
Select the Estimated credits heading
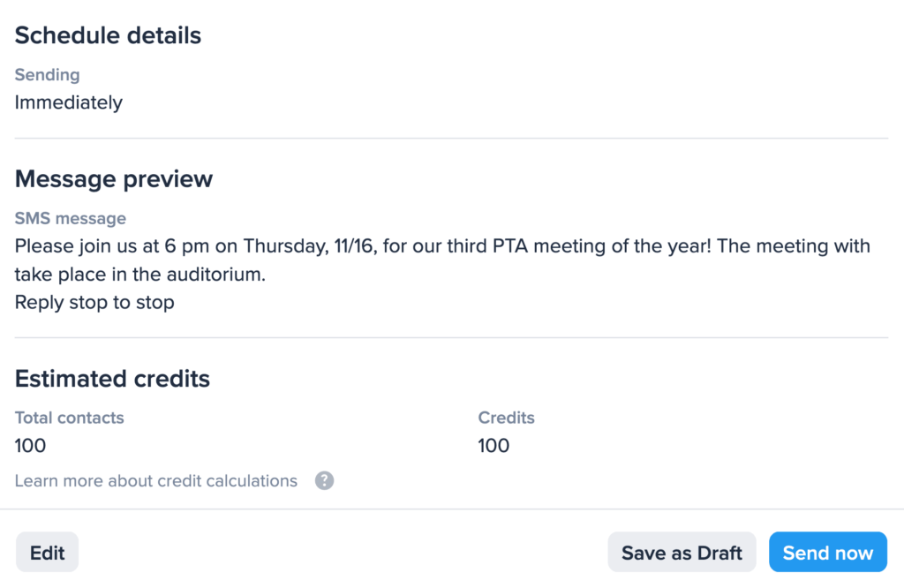pyautogui.click(x=112, y=379)
